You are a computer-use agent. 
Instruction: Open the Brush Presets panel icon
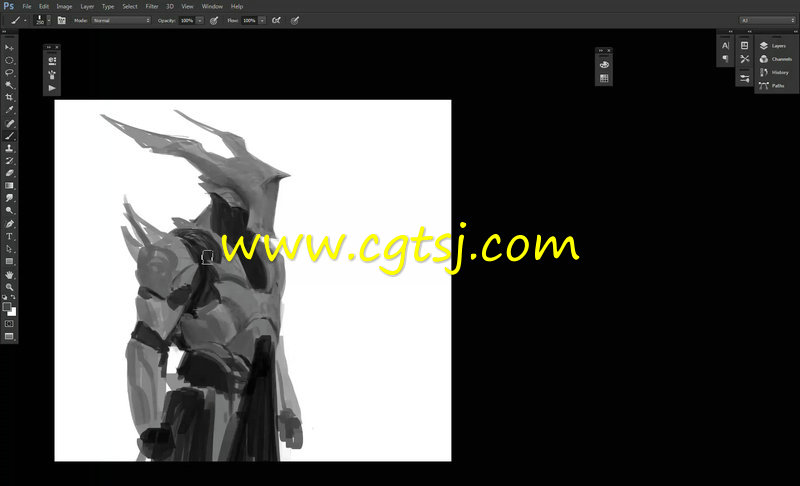pos(52,74)
